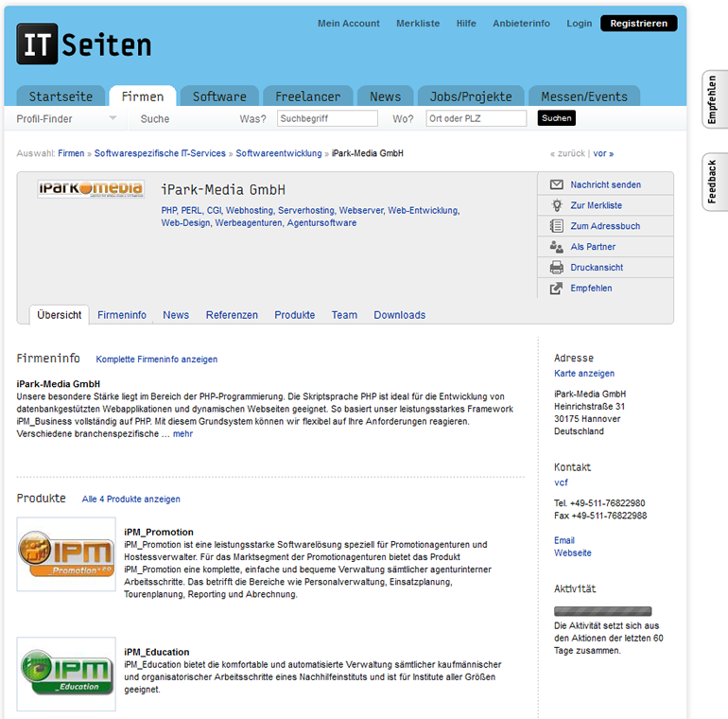Screen dimensions: 728x719
Task: Click the people icon beside Als Partner
Action: click(x=556, y=247)
